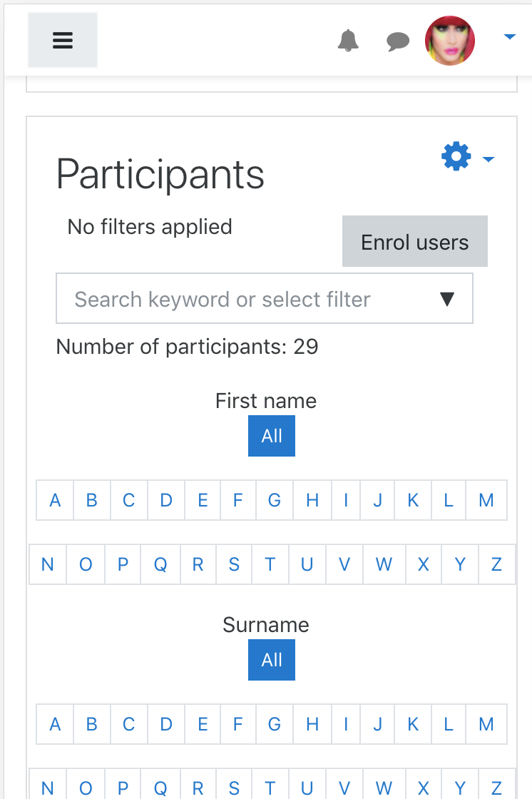The image size is (532, 799).
Task: Filter surname by letter K
Action: (x=413, y=724)
